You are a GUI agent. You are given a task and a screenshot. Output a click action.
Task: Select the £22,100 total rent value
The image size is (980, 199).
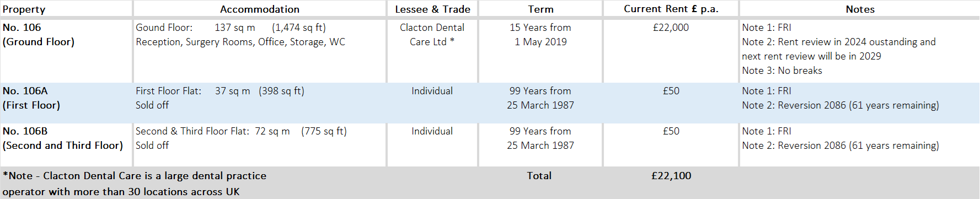671,175
